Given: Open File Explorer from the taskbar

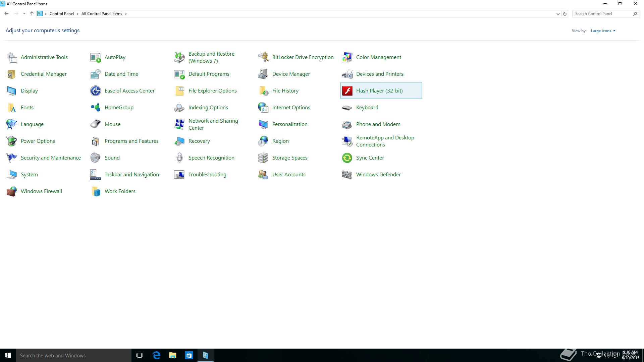Looking at the screenshot, I should coord(173,355).
